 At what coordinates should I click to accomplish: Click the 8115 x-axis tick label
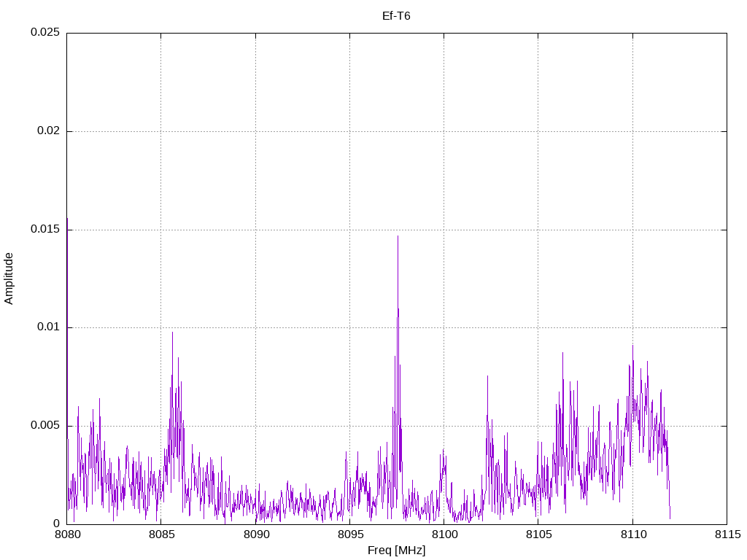pyautogui.click(x=728, y=534)
